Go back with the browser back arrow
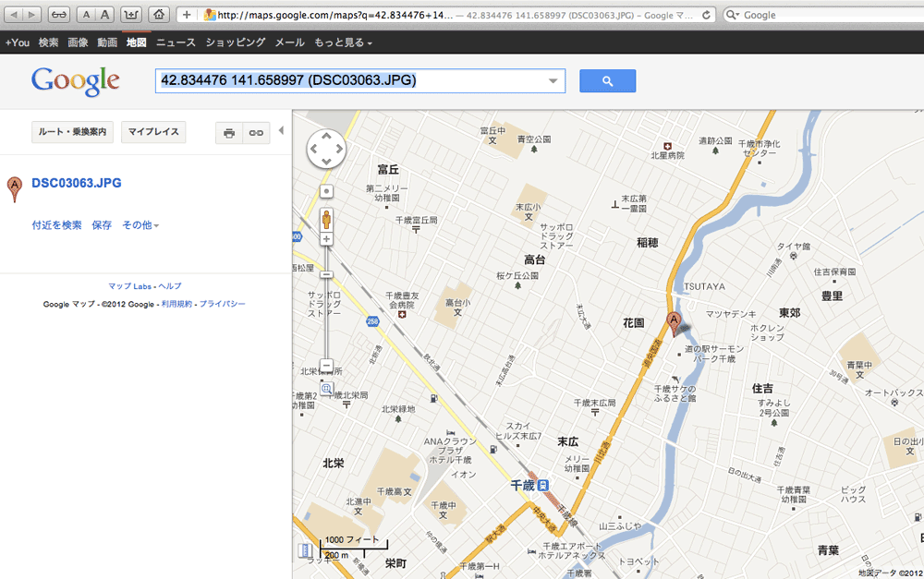 [14, 15]
